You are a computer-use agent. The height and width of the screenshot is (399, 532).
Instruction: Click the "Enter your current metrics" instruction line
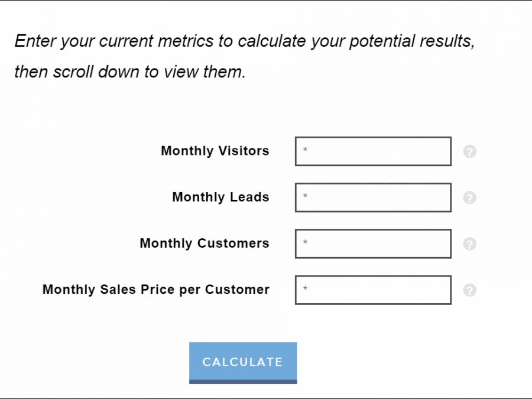coord(244,41)
